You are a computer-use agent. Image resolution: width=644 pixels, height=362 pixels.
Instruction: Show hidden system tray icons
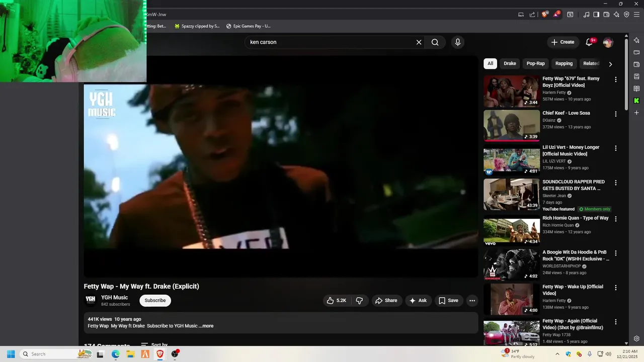point(557,354)
